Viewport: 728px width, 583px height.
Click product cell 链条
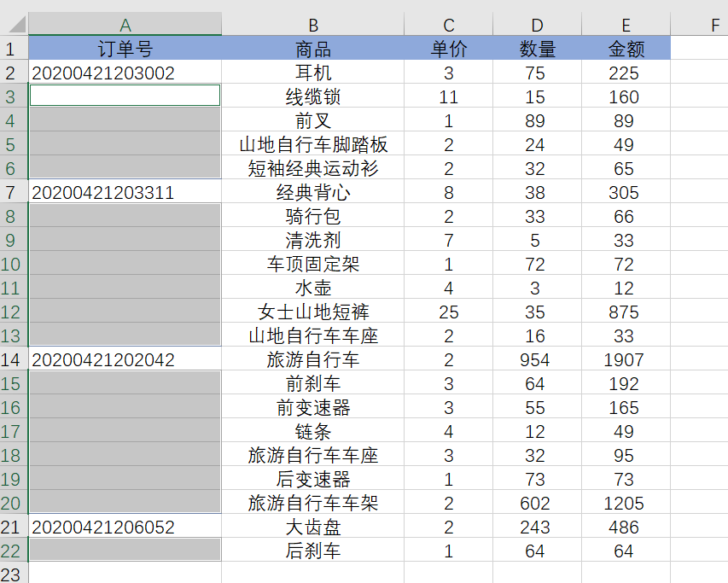click(313, 431)
